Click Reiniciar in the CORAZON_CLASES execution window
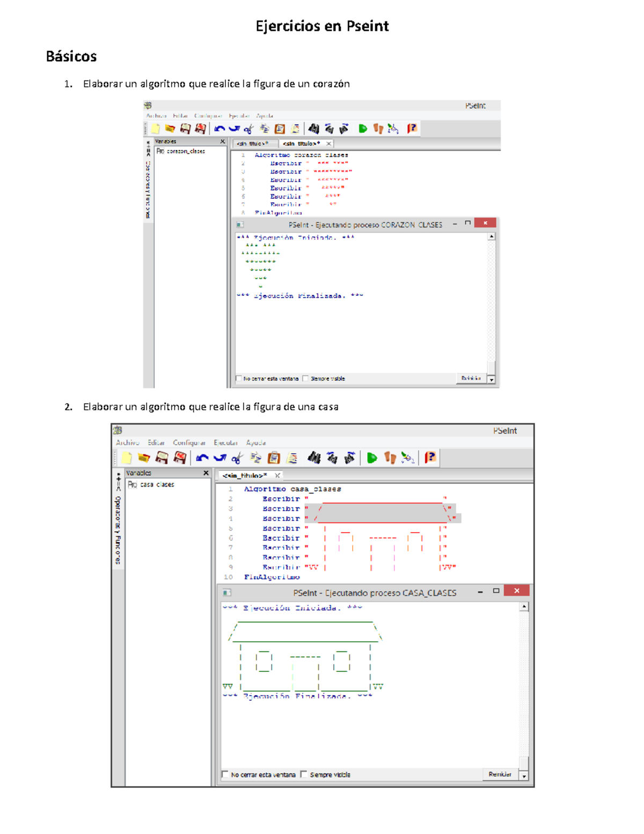The height and width of the screenshot is (834, 644). 471,379
